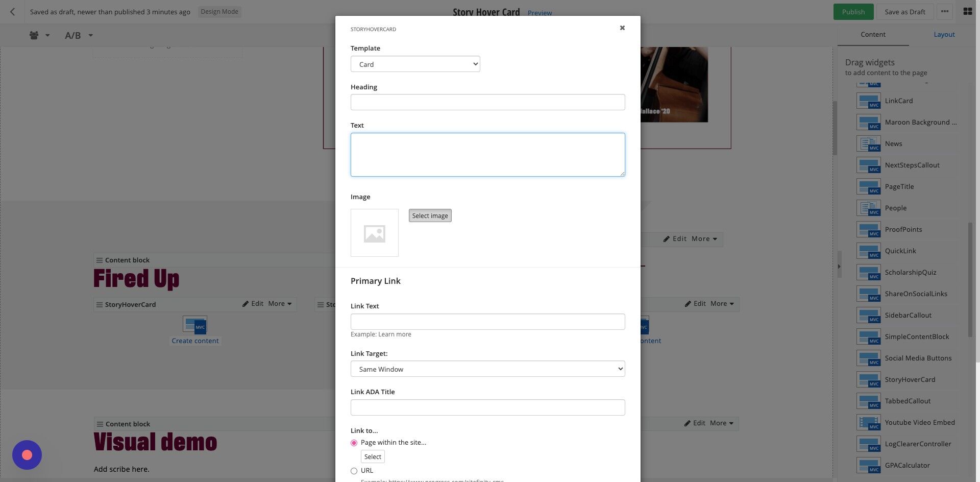The height and width of the screenshot is (482, 980).
Task: Open the audience personas people icon
Action: click(x=34, y=35)
